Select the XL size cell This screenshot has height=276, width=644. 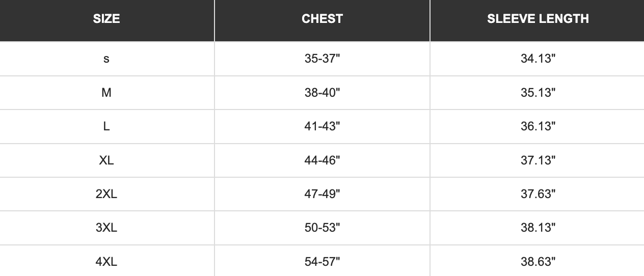106,160
